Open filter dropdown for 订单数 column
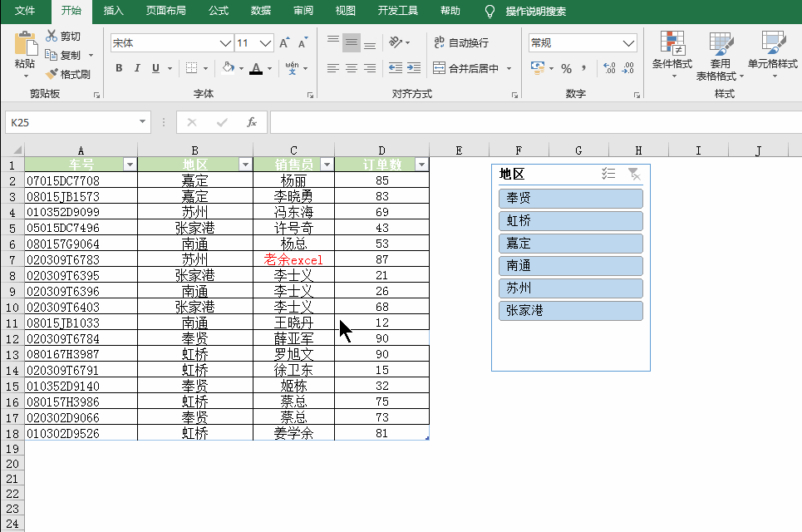This screenshot has height=532, width=802. point(421,165)
